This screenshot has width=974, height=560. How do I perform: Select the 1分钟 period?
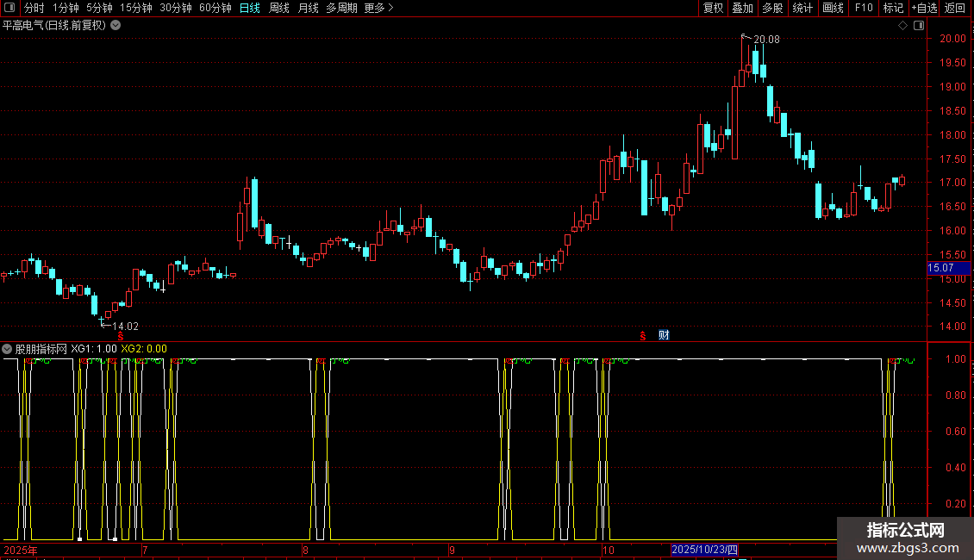(x=66, y=8)
